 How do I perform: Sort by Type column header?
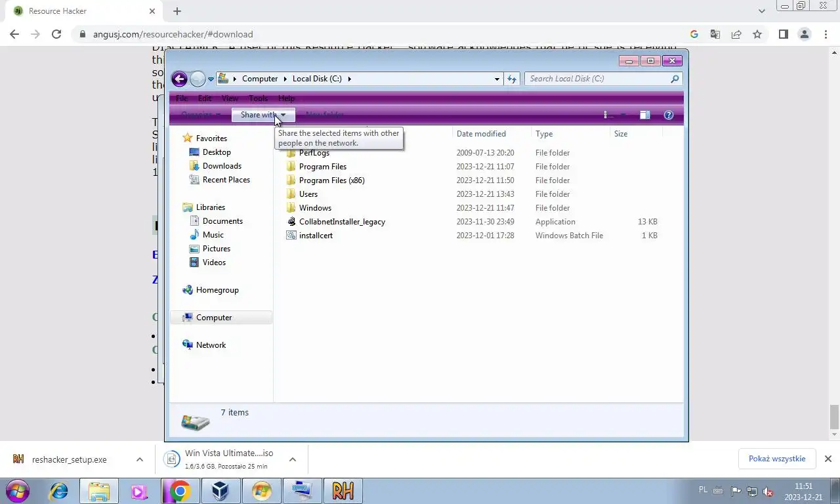570,134
